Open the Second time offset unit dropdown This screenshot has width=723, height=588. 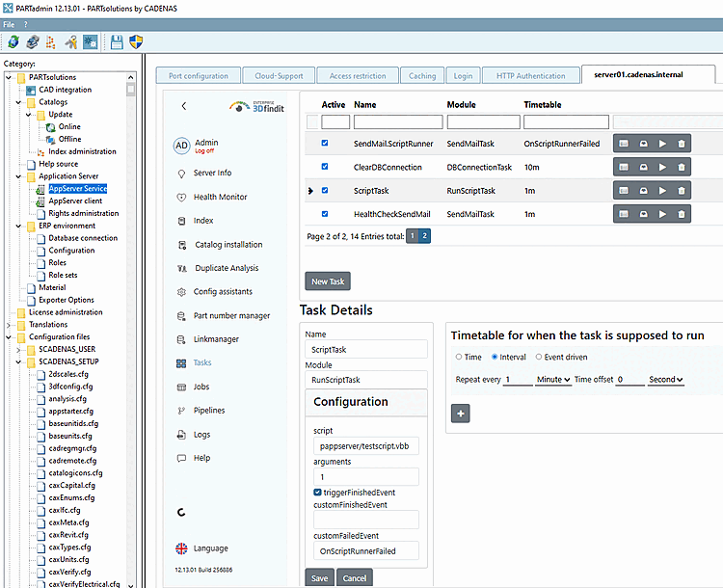coord(665,380)
